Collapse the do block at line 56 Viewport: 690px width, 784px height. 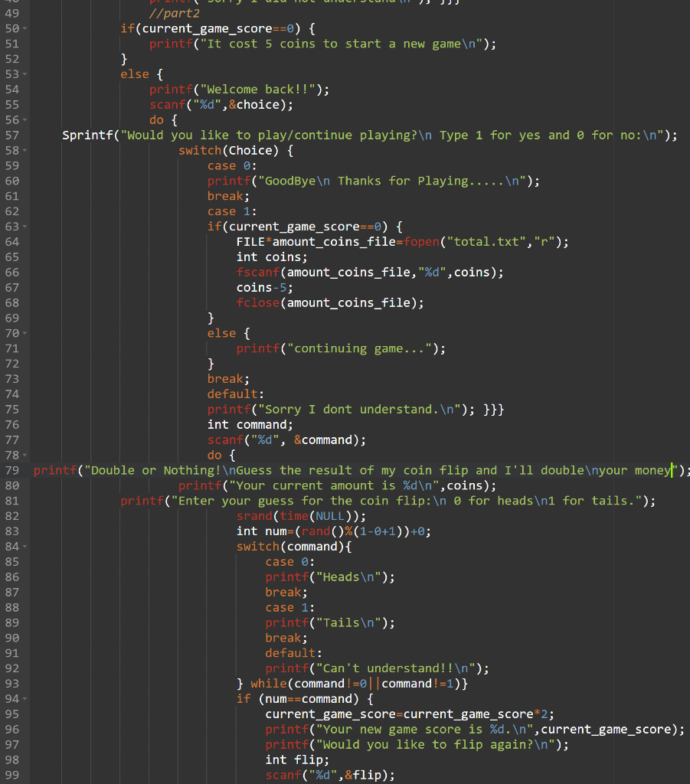(x=25, y=120)
